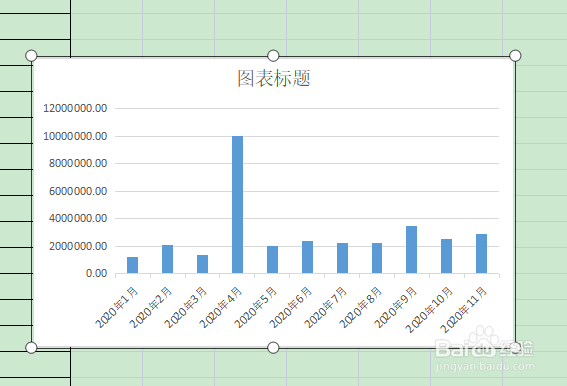Select the 12000000.00 axis label
This screenshot has height=386, width=567.
[x=75, y=108]
